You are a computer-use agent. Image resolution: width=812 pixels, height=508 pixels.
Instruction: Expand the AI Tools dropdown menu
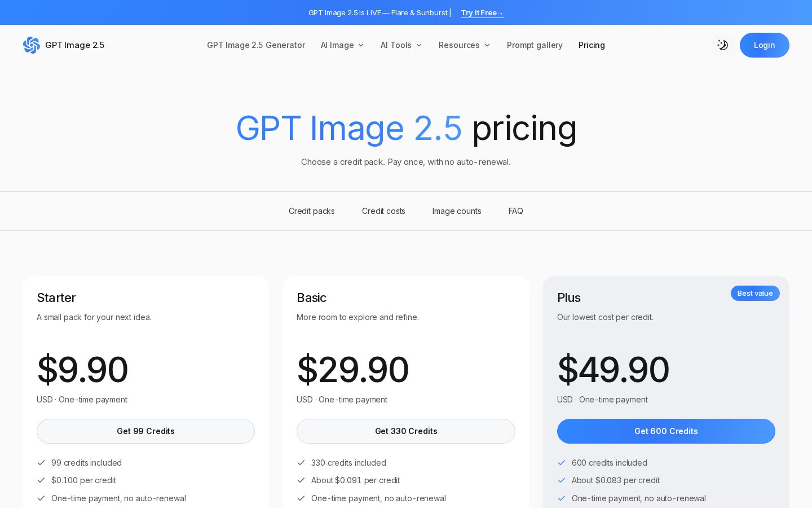click(401, 45)
